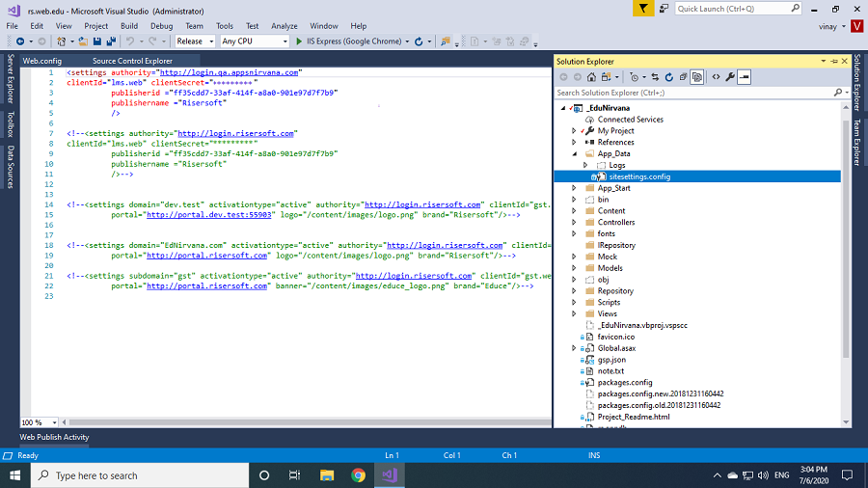The height and width of the screenshot is (488, 868).
Task: Switch to the Web.config tab
Action: pos(42,61)
